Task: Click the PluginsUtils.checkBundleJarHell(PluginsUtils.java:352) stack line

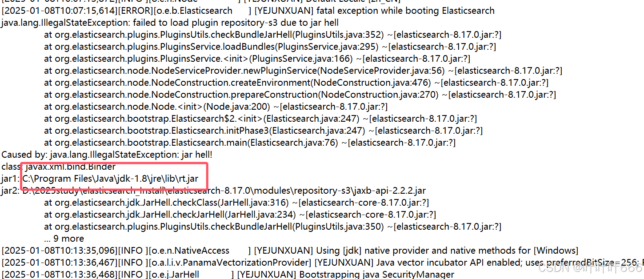Action: 273,34
